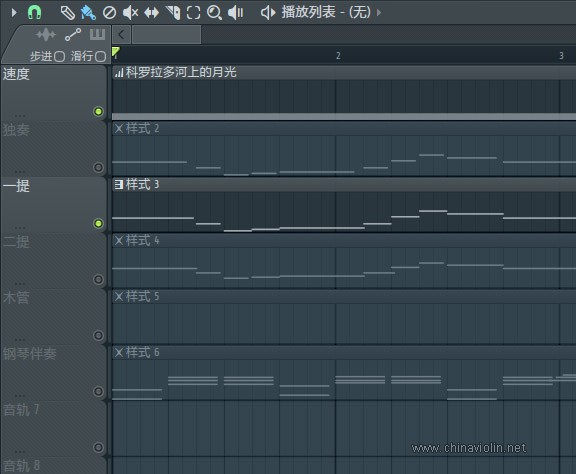The height and width of the screenshot is (474, 576).
Task: Unmute the 独奏 track
Action: click(98, 168)
